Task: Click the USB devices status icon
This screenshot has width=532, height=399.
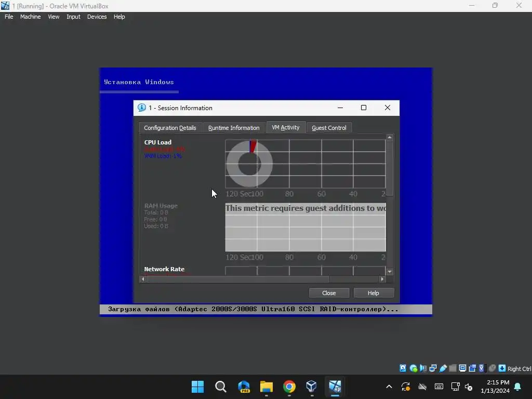Action: click(443, 368)
